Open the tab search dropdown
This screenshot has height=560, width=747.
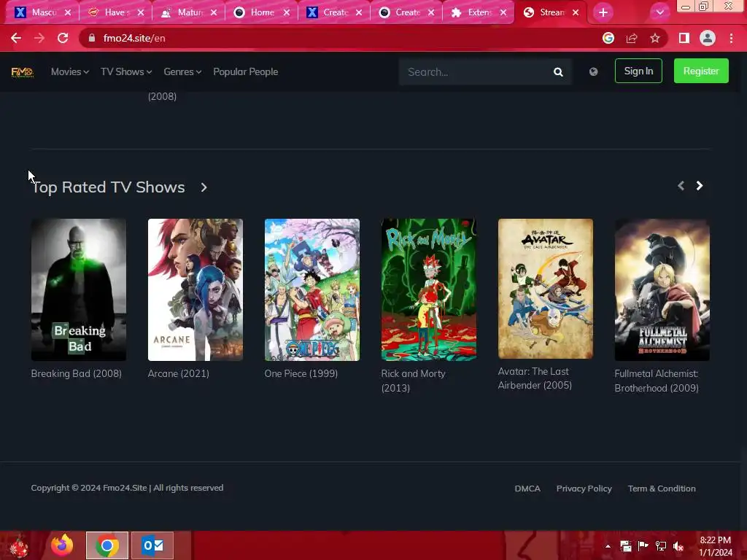point(659,12)
